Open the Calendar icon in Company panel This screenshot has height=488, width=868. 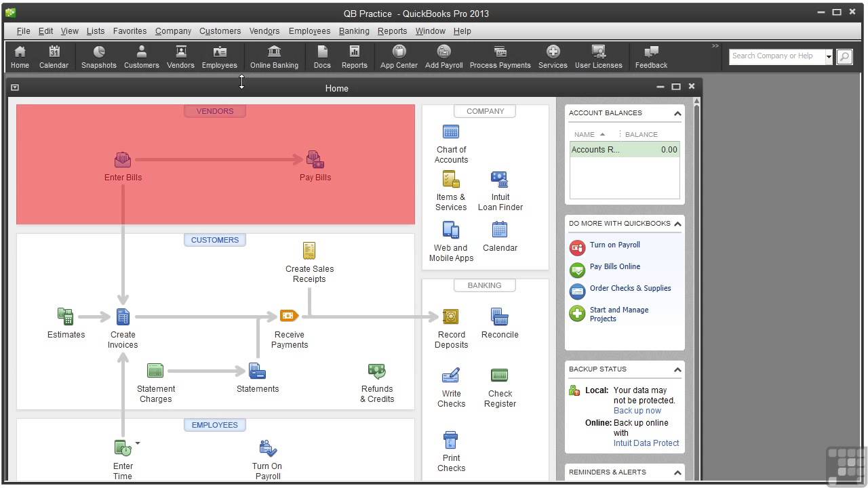click(500, 230)
